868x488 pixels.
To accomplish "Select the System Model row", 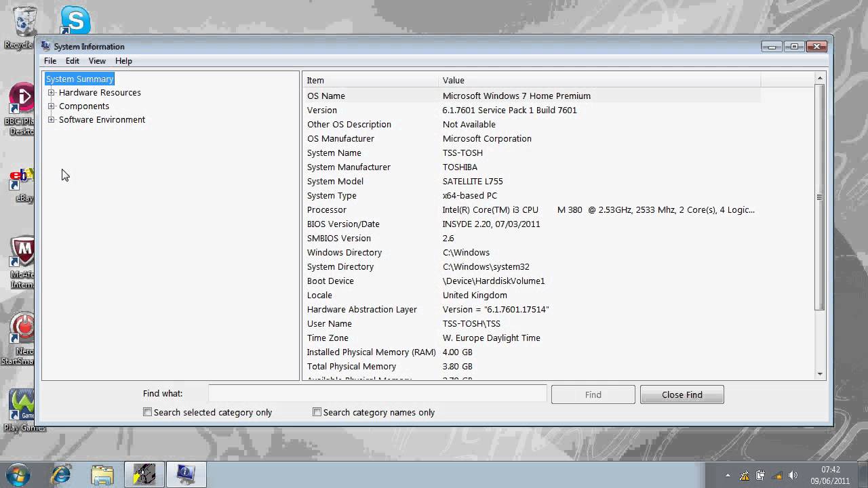I will 532,181.
